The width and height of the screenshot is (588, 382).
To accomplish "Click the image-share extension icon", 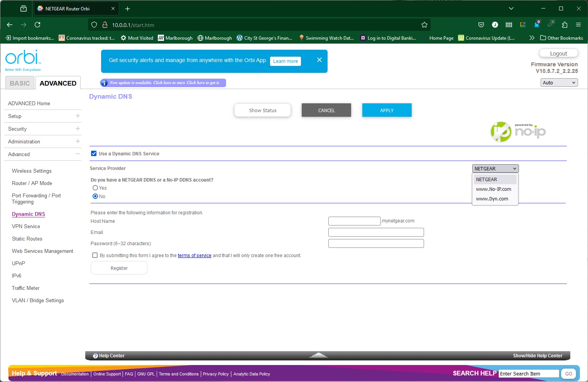I will 523,25.
